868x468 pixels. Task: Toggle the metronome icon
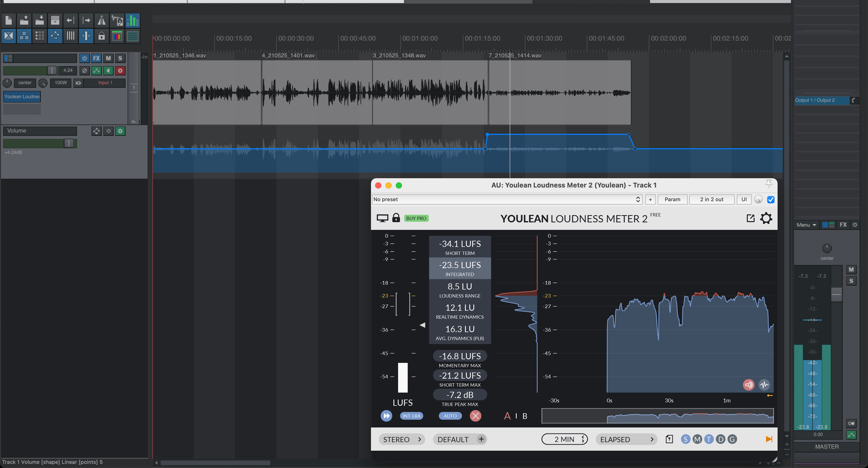tap(102, 21)
